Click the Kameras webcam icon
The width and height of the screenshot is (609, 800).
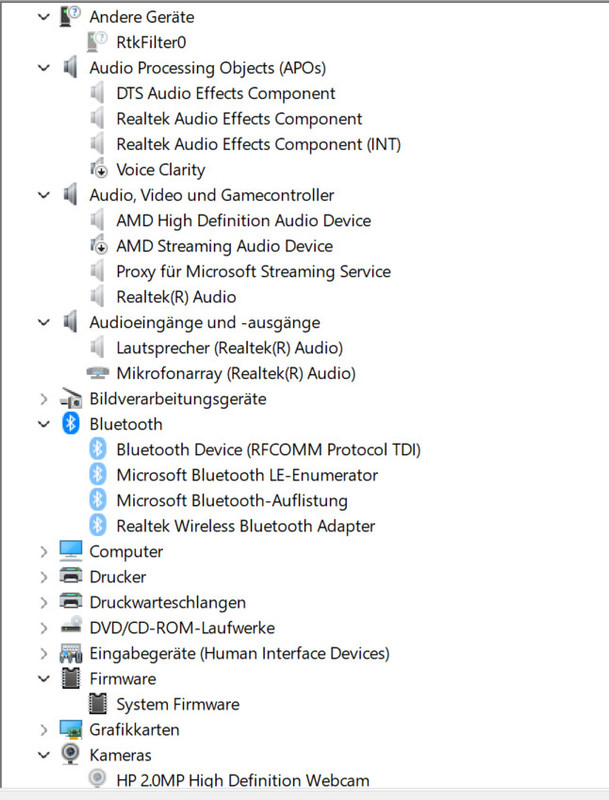[x=70, y=754]
